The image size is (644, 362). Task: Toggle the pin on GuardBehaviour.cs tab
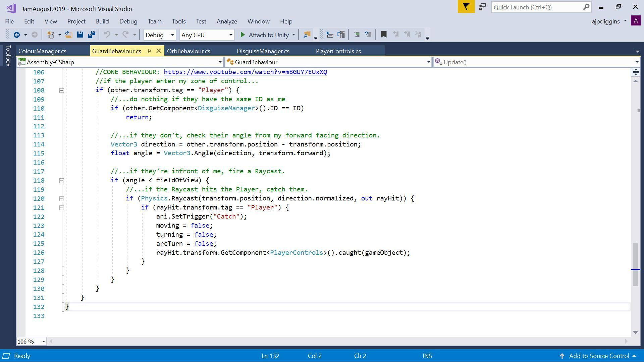[x=149, y=51]
